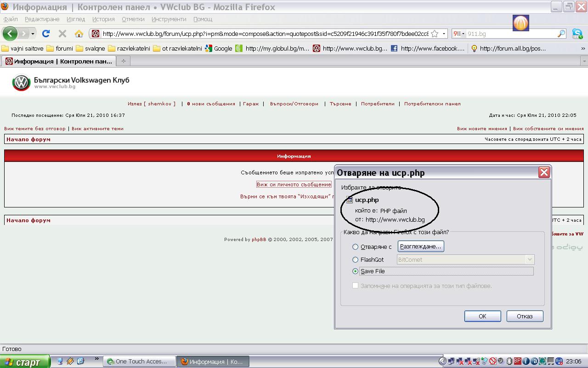Click the stop loading X icon
Screen dimensions: 588x368
coord(62,34)
